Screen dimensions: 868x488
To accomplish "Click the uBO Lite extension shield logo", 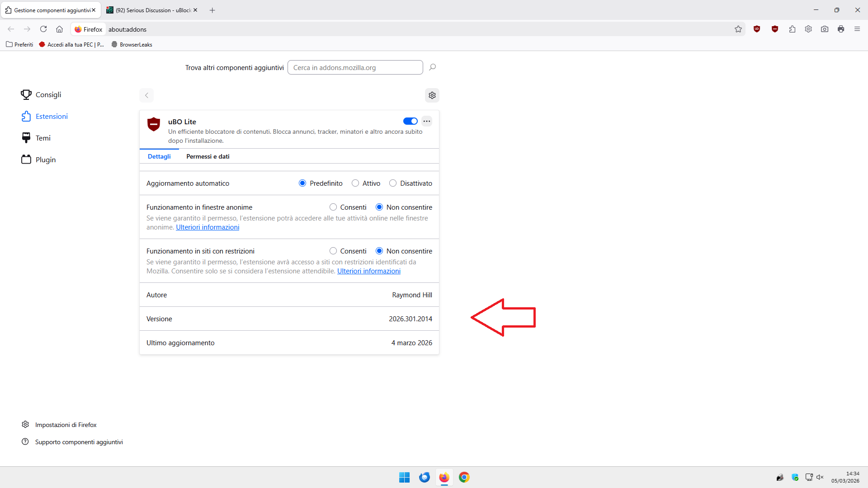I will (154, 124).
